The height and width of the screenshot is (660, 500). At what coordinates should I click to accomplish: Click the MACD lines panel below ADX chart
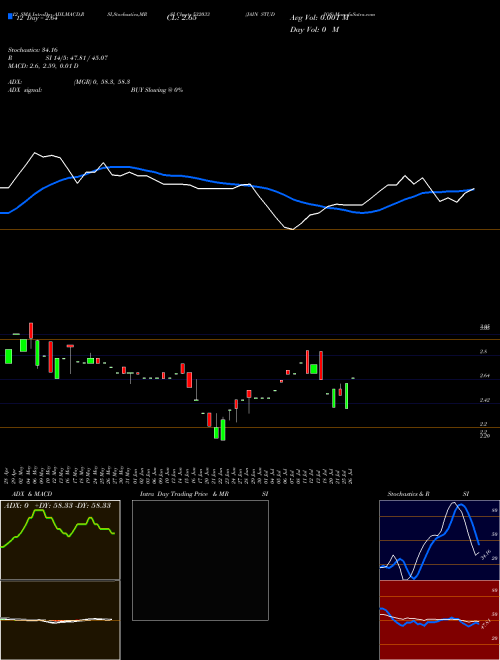(60, 620)
